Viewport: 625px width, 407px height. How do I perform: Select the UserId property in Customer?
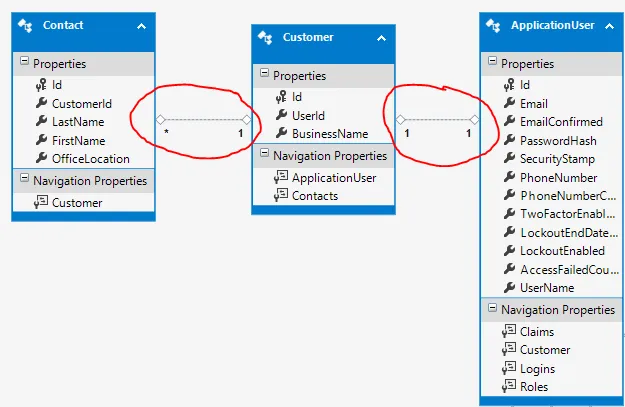click(x=309, y=115)
